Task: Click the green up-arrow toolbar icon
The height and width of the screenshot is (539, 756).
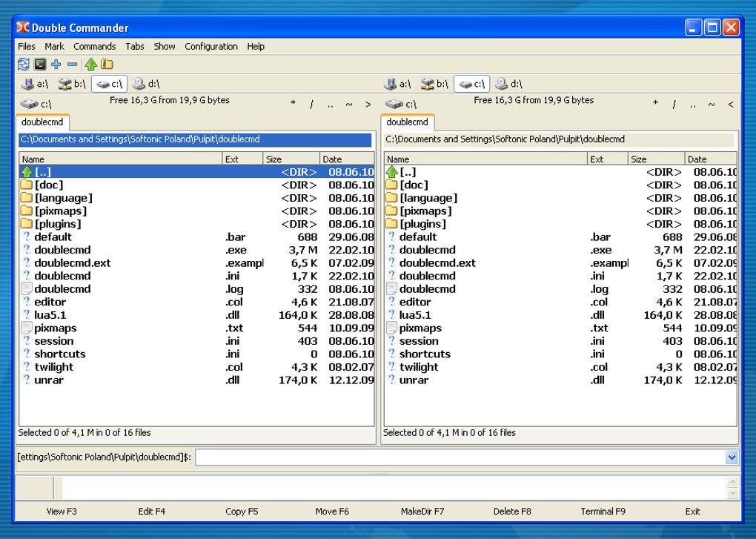Action: pos(91,65)
